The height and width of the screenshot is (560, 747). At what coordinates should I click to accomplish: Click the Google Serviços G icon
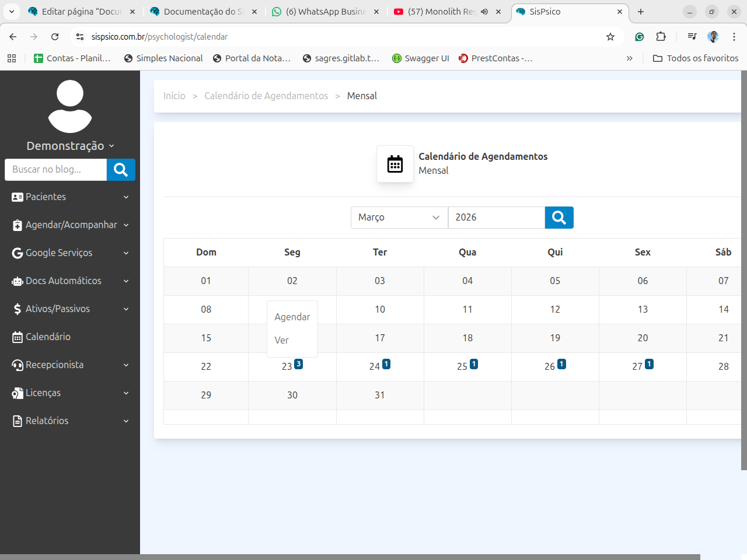pyautogui.click(x=18, y=253)
